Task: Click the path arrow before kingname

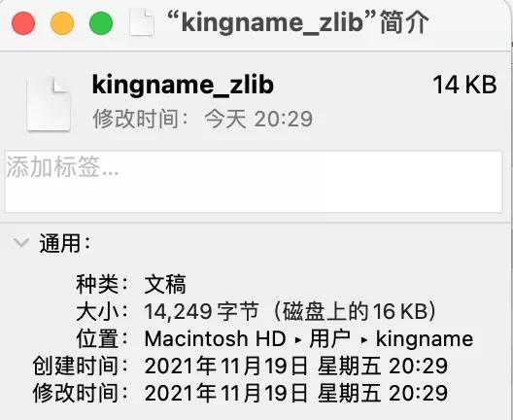Action: (363, 340)
